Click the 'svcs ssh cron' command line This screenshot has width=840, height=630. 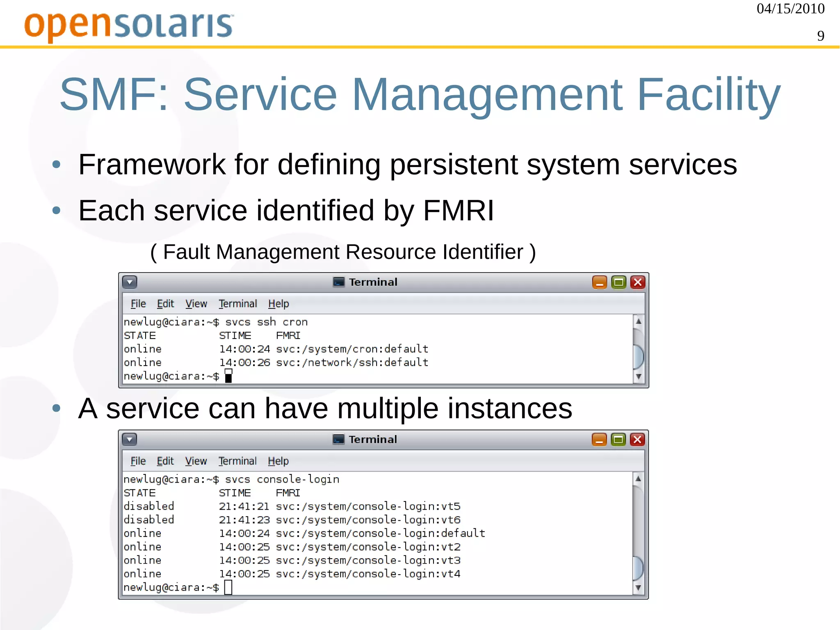tap(216, 322)
